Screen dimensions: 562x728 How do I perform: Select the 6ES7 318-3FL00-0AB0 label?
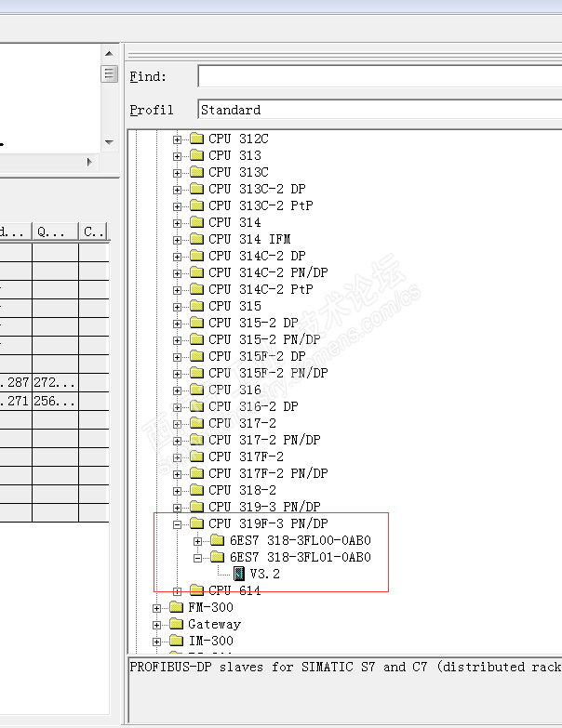coord(300,540)
